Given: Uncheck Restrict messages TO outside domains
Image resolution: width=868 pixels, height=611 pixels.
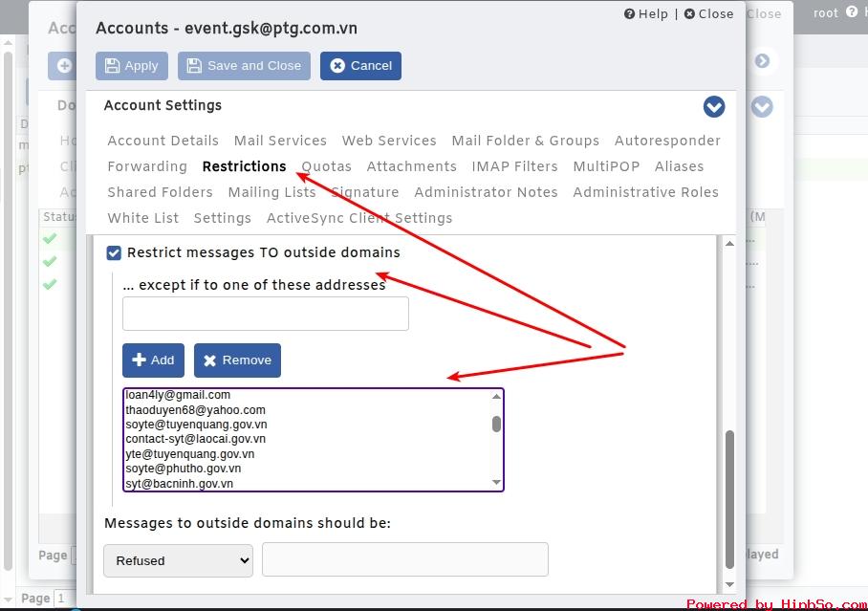Looking at the screenshot, I should pos(114,253).
